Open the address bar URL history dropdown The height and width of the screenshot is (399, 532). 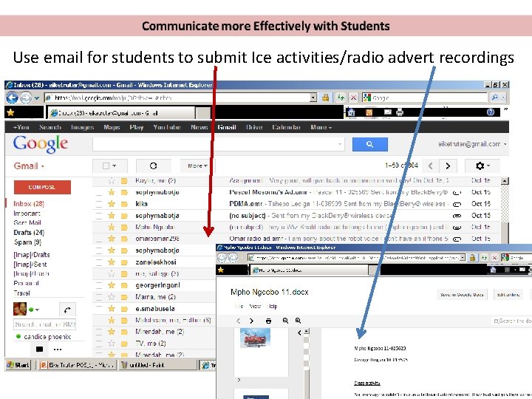313,98
